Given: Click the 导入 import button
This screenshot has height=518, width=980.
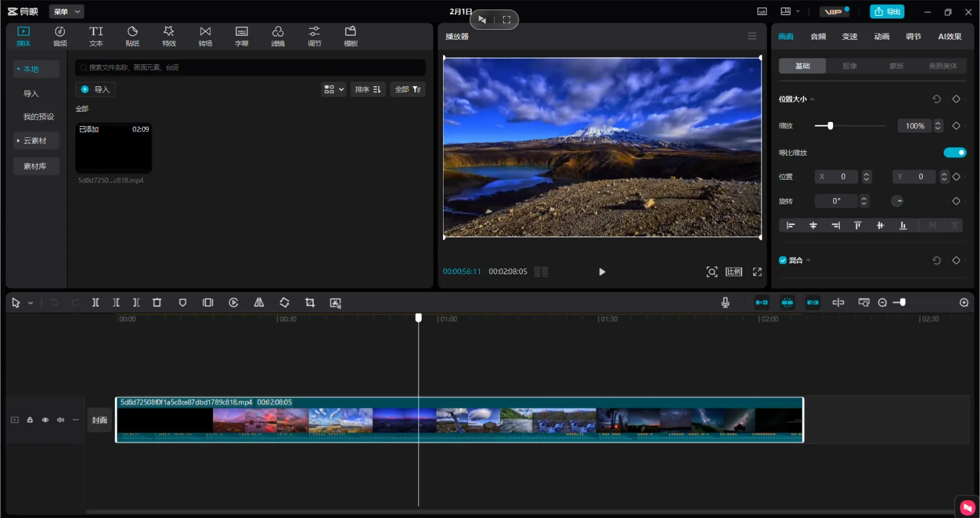Looking at the screenshot, I should (x=96, y=90).
